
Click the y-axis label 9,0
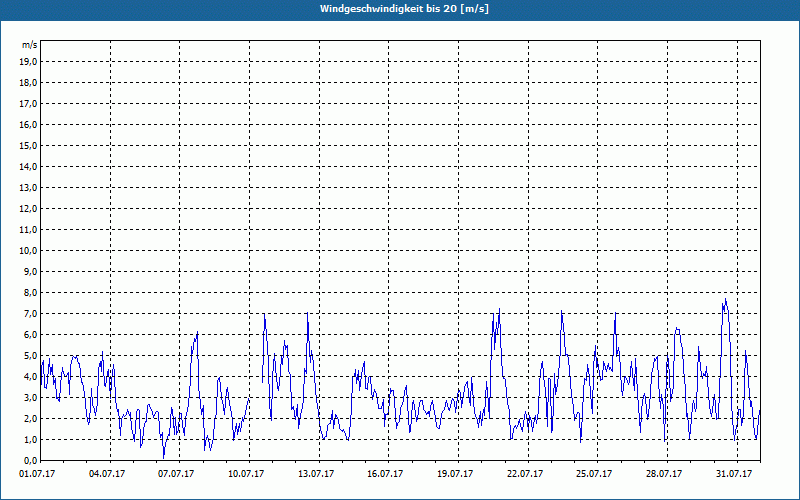[x=30, y=271]
